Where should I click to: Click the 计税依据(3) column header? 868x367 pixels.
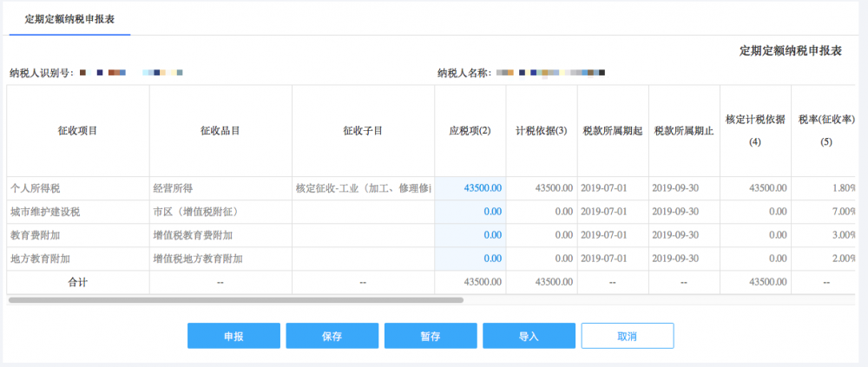[542, 131]
